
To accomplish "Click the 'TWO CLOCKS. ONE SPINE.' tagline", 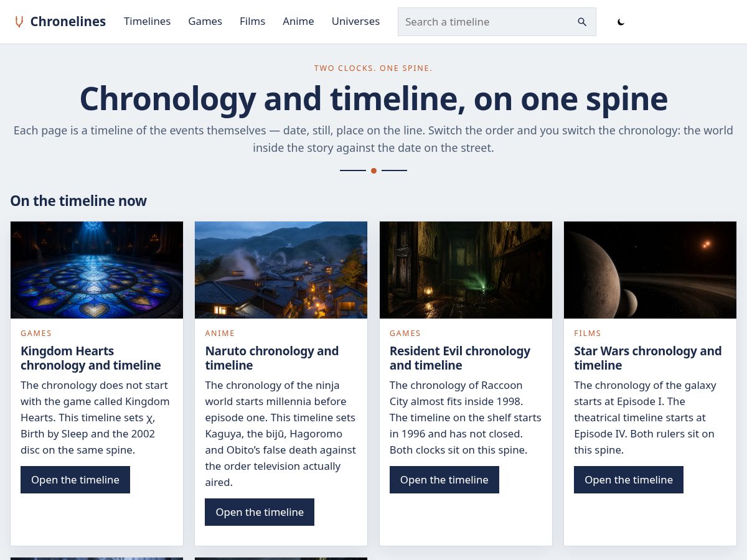I will [x=374, y=68].
